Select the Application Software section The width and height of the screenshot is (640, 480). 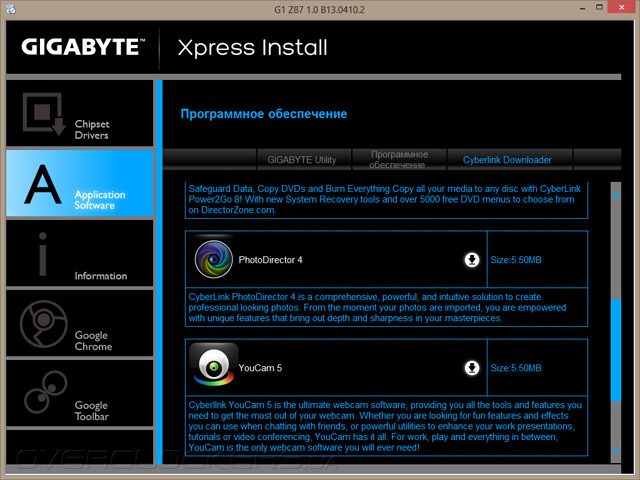click(80, 183)
